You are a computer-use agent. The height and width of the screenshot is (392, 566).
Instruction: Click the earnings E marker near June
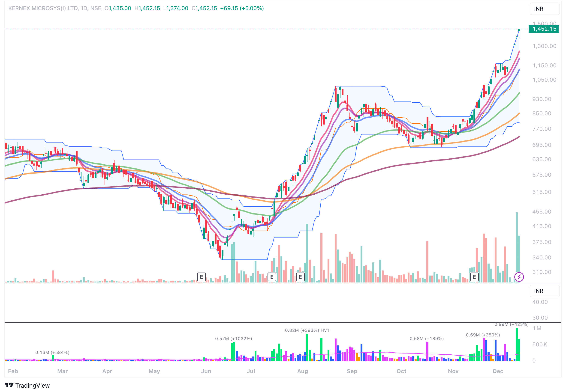tap(201, 277)
